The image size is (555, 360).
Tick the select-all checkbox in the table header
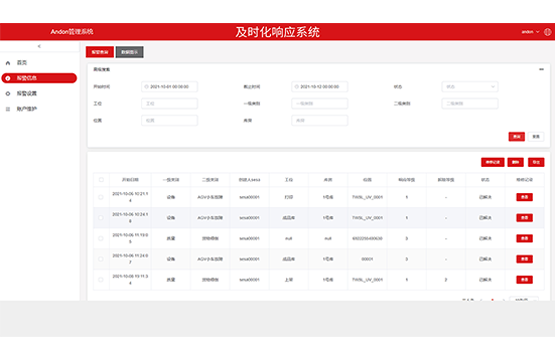101,180
